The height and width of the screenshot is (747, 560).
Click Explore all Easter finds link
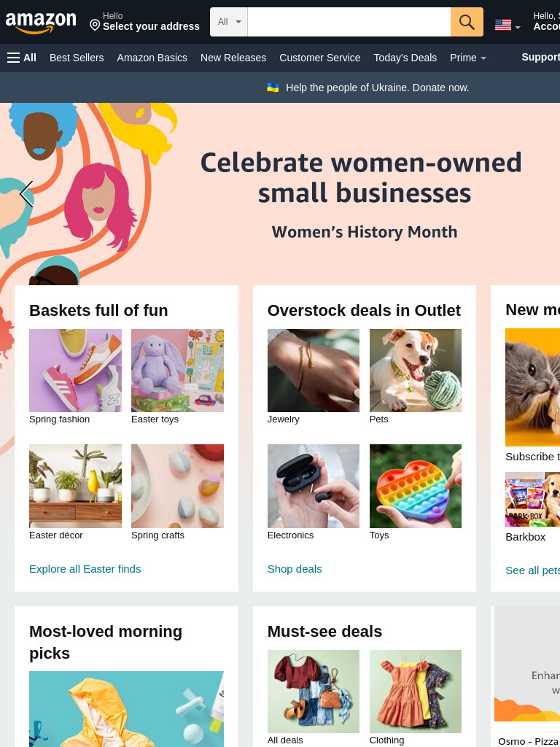85,569
